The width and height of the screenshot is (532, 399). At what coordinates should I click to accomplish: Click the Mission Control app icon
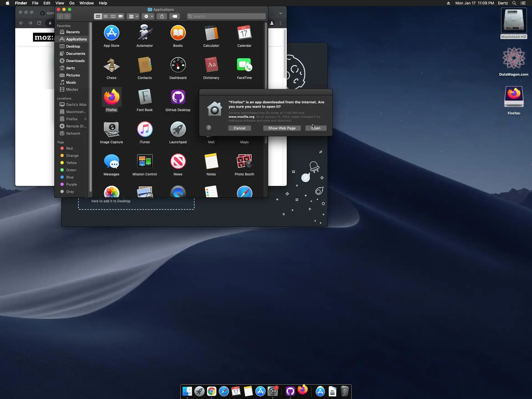point(145,162)
